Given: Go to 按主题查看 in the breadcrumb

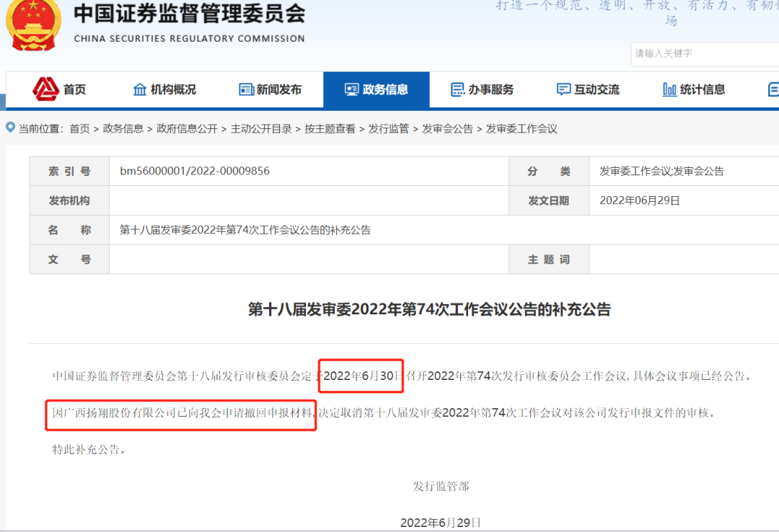Looking at the screenshot, I should [x=330, y=129].
